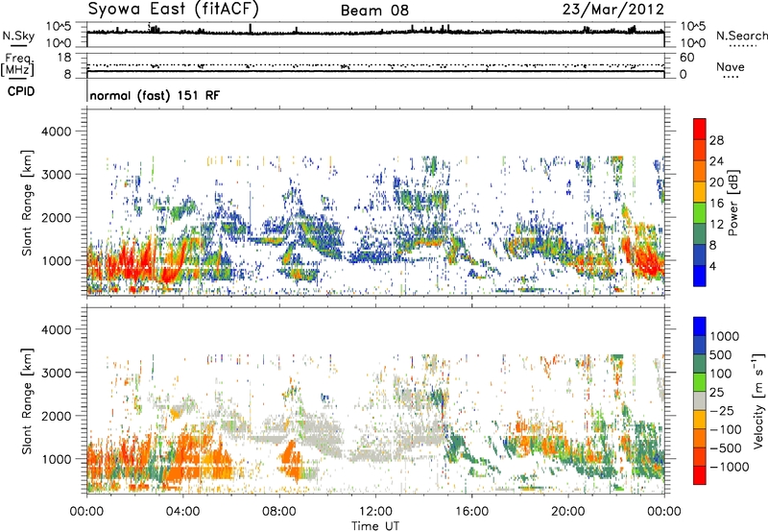Click power panel 'Slant Range [km]' axis label

click(27, 203)
